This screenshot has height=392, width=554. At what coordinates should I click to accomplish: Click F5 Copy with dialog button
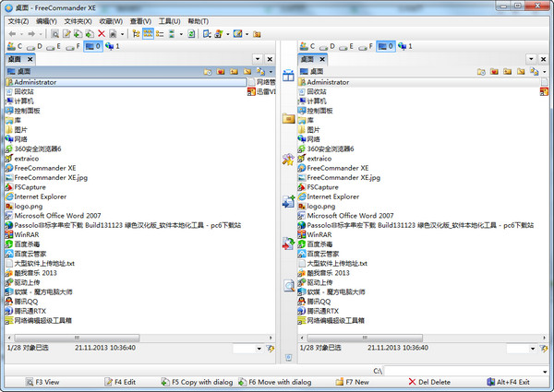click(198, 382)
